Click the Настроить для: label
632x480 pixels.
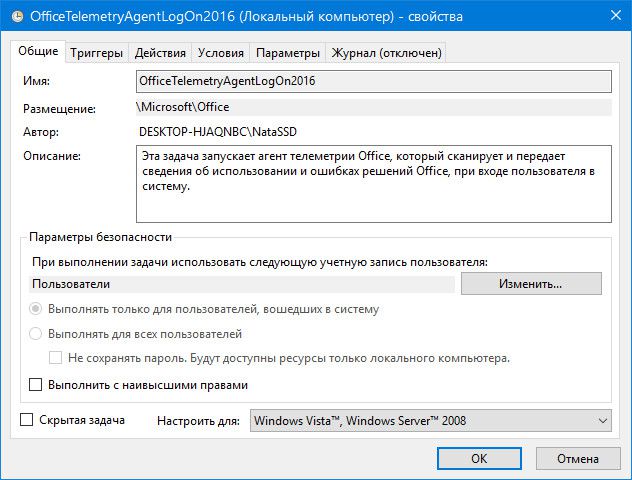coord(198,421)
